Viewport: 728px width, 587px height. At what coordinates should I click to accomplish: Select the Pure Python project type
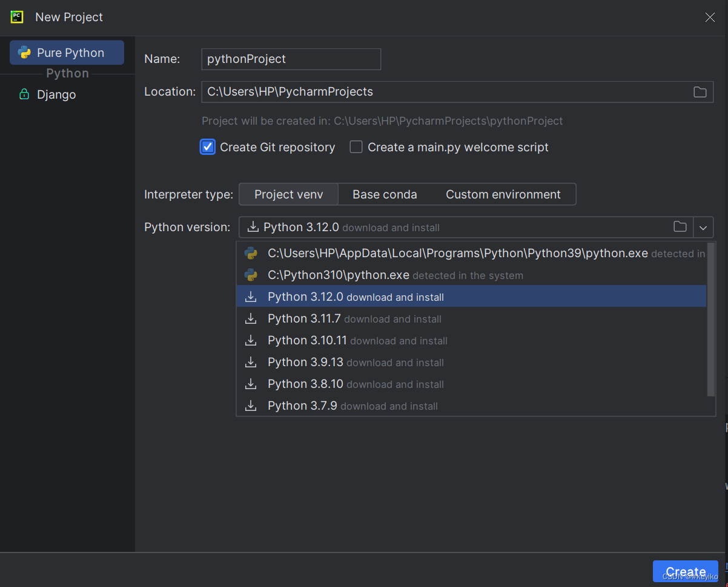point(67,53)
